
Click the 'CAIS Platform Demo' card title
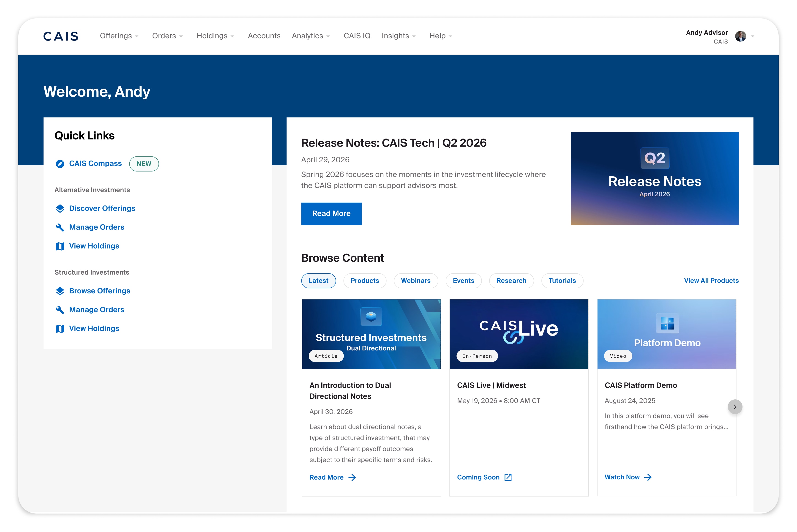(641, 385)
